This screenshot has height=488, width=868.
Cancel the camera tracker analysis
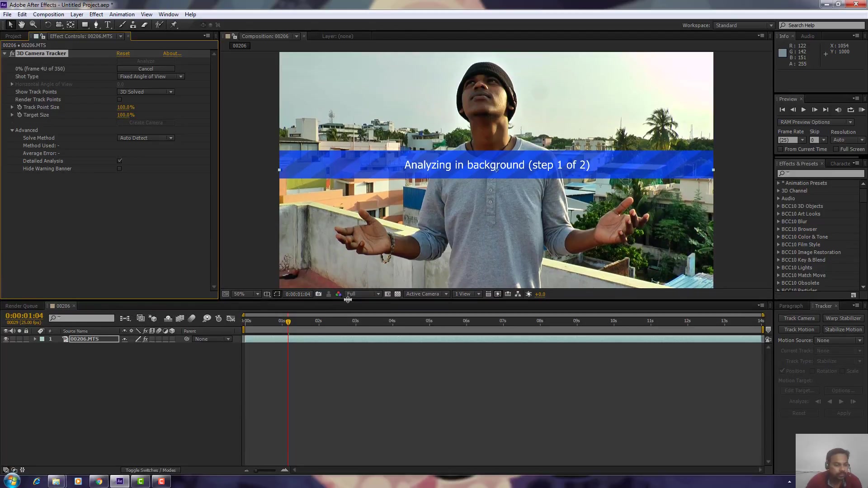coord(146,69)
